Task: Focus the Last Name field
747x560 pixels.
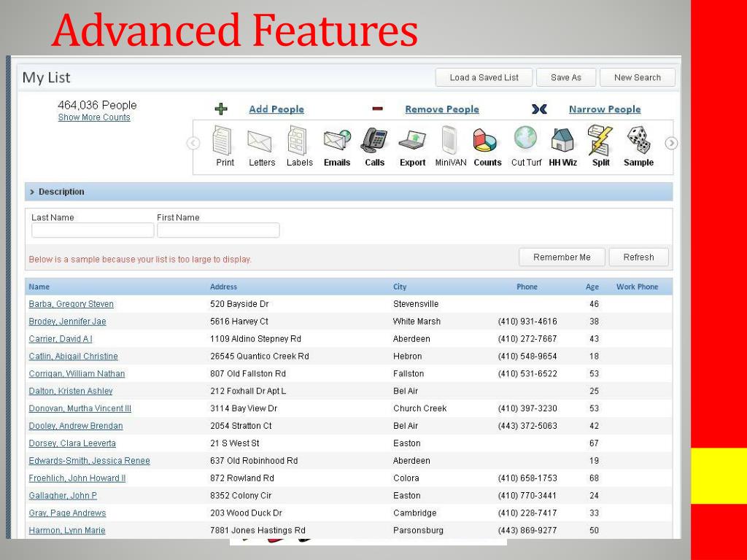Action: [x=93, y=230]
